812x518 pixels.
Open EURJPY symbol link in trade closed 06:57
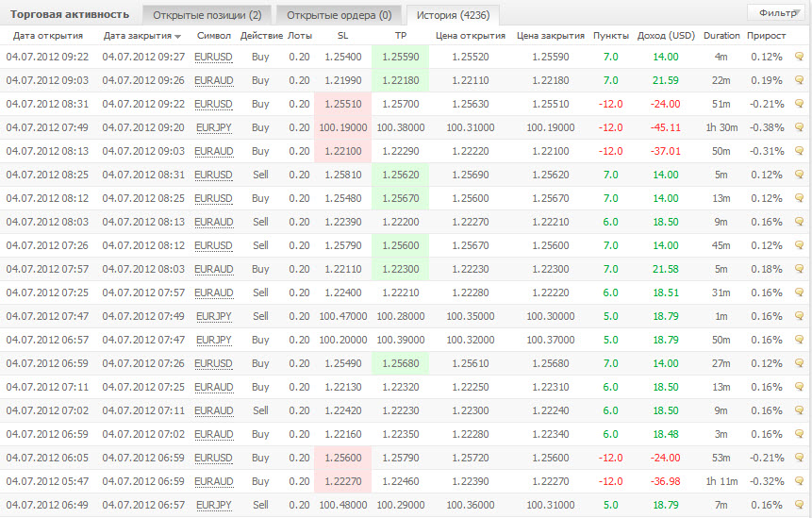tap(214, 505)
